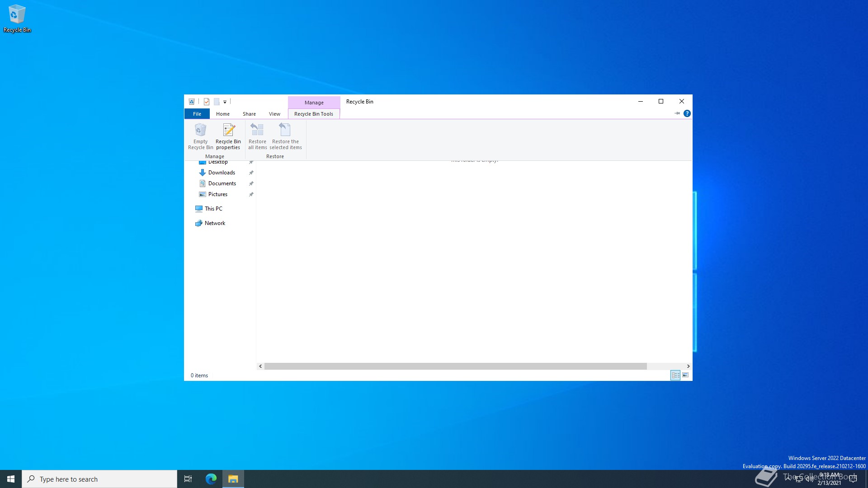The width and height of the screenshot is (868, 488).
Task: Click File Explorer taskbar button
Action: click(233, 479)
